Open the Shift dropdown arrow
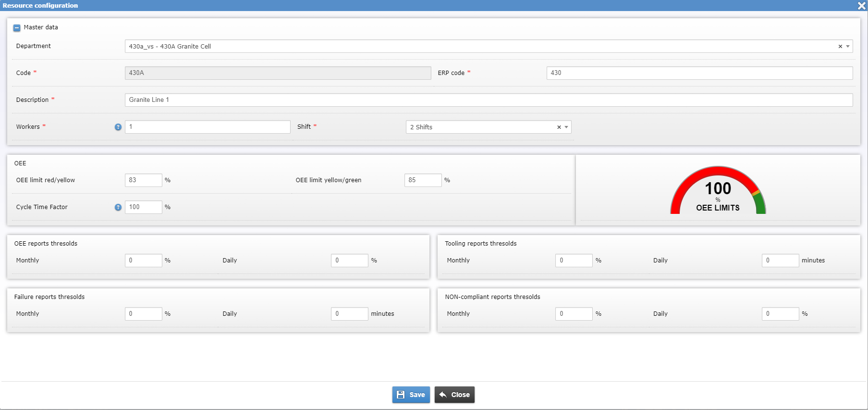The width and height of the screenshot is (868, 410). [x=566, y=127]
